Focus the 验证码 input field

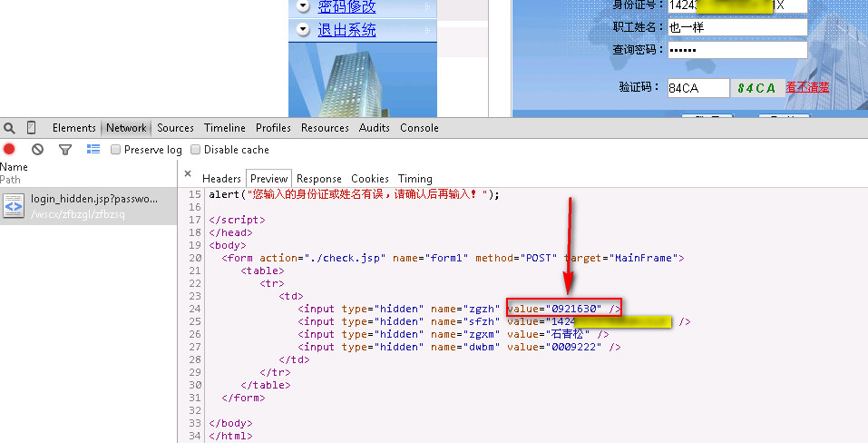(698, 88)
